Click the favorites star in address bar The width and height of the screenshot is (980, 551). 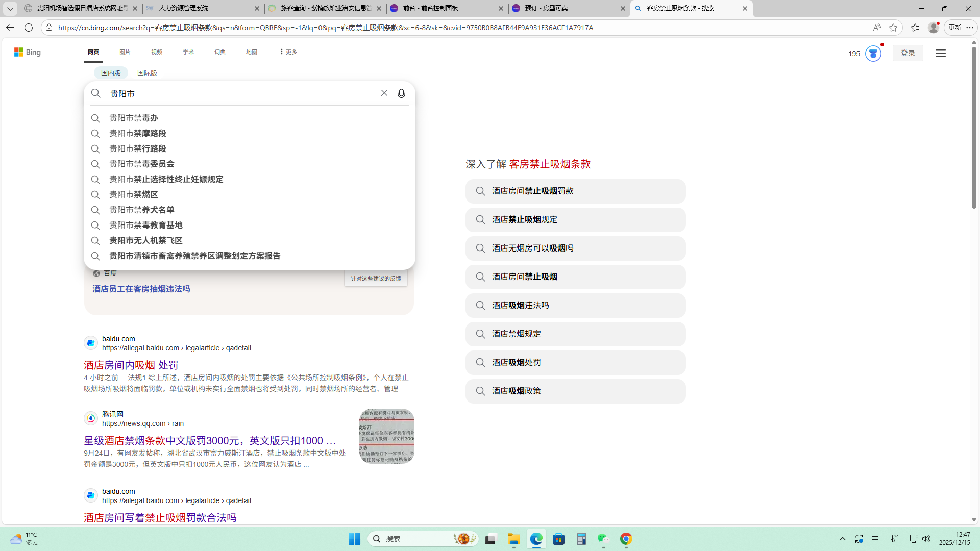pyautogui.click(x=893, y=28)
